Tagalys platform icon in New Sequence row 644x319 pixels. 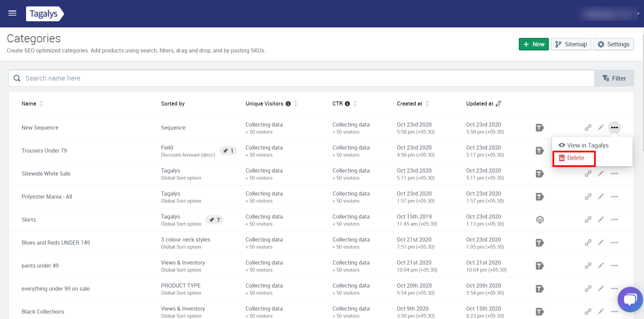(x=540, y=128)
